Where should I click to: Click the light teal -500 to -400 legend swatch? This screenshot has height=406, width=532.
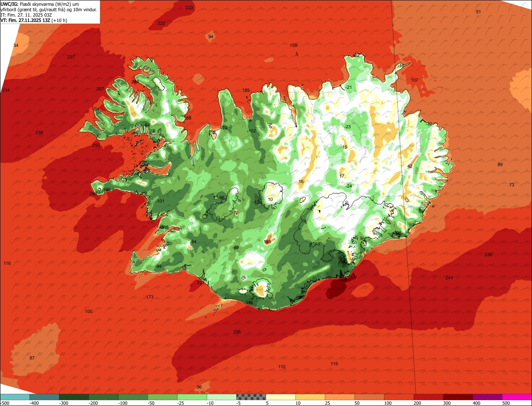pos(15,397)
